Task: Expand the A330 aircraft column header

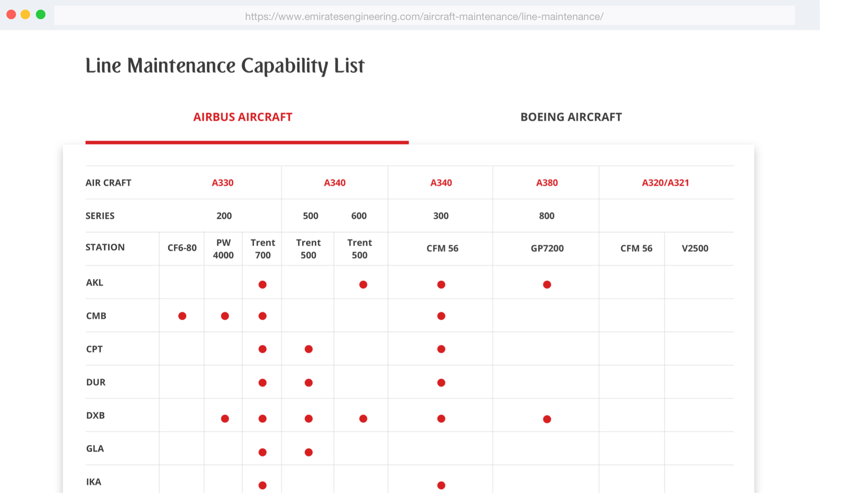Action: point(223,182)
